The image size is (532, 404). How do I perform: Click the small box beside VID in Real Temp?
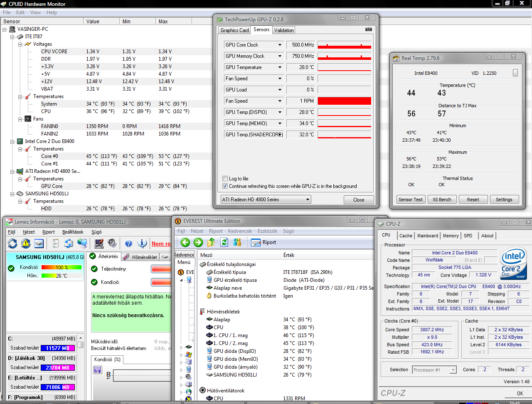(515, 73)
